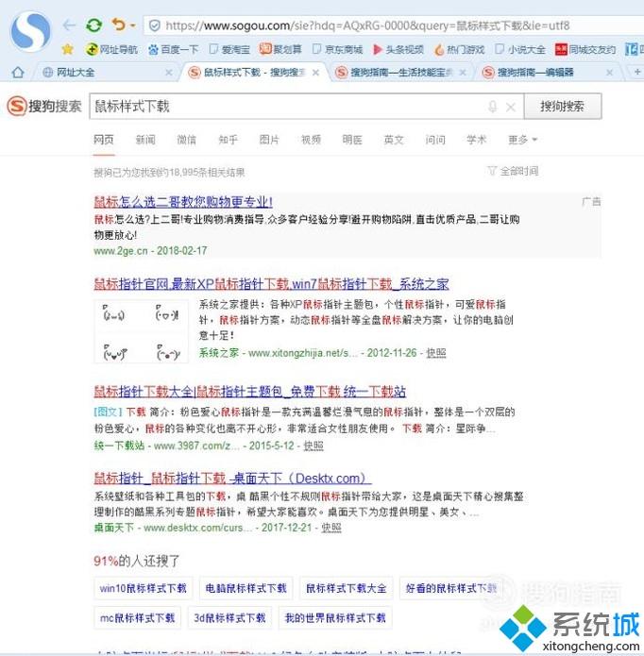Close the 搜狗指南—生活技能宝典 tab
The height and width of the screenshot is (656, 644).
tap(463, 73)
